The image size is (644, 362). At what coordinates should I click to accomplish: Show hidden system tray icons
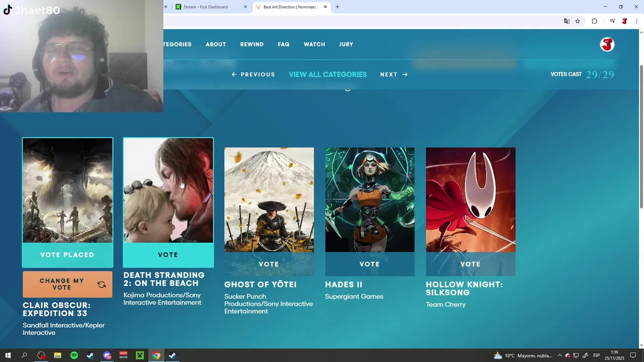559,355
